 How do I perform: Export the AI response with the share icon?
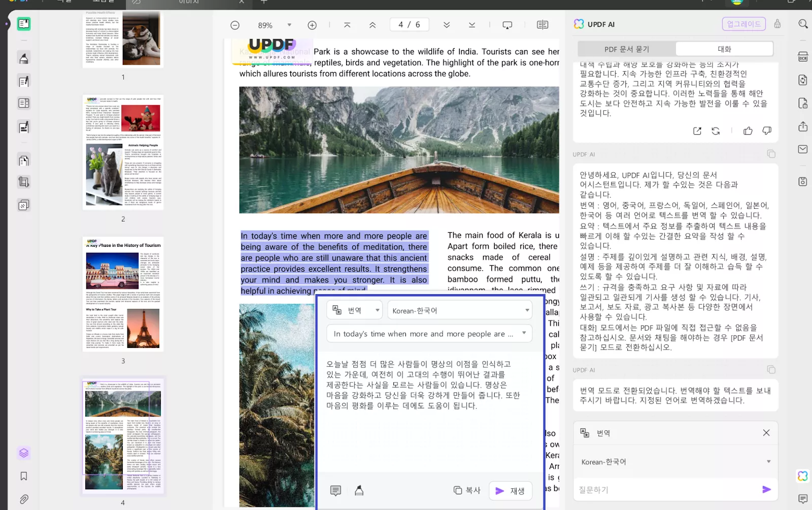point(697,131)
